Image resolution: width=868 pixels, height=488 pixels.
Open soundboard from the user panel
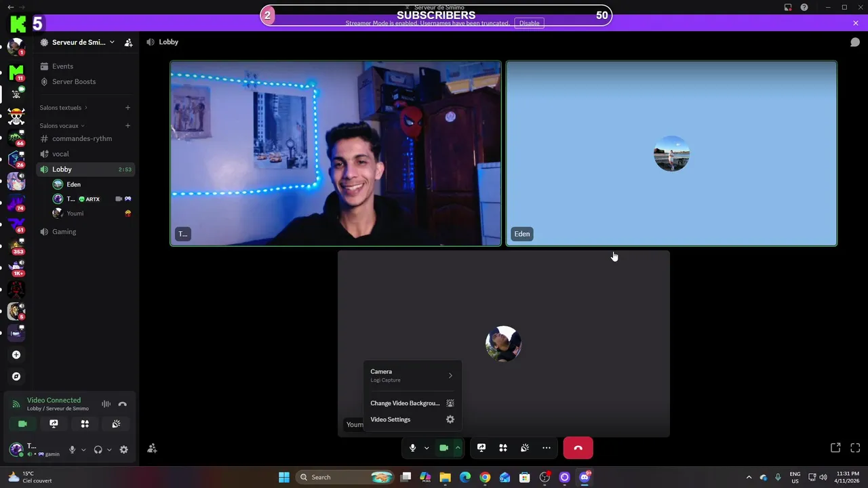tap(116, 424)
